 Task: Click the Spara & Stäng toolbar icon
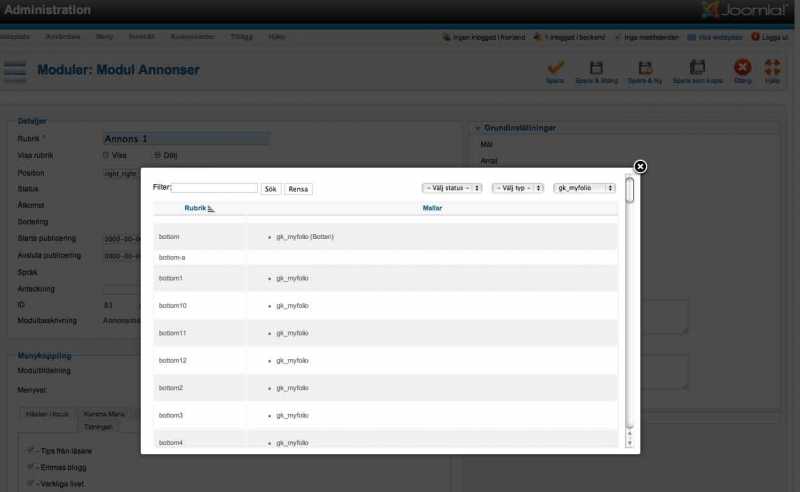596,67
